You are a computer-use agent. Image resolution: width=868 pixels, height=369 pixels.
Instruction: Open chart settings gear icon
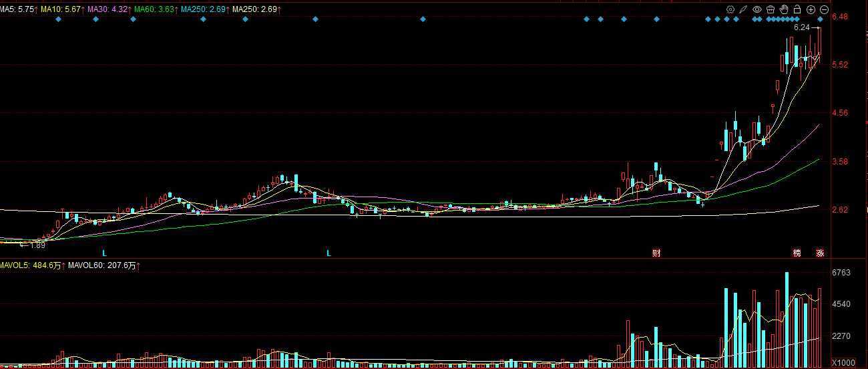coord(730,9)
